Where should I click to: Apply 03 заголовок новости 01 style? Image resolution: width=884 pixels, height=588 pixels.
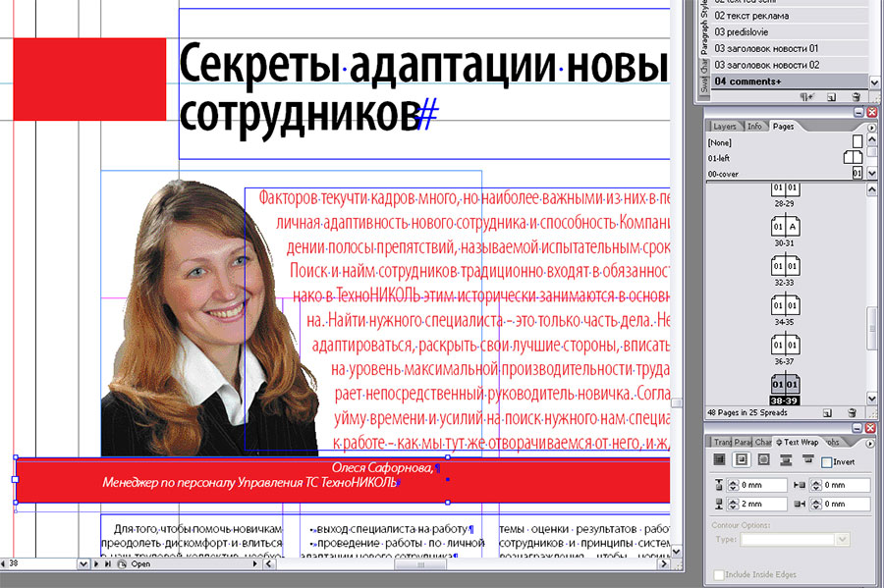tap(788, 48)
